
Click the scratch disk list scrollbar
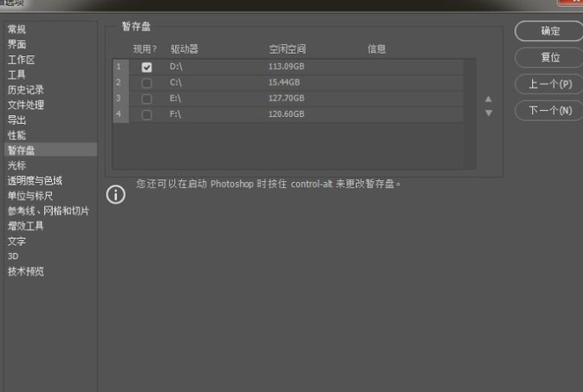point(470,114)
